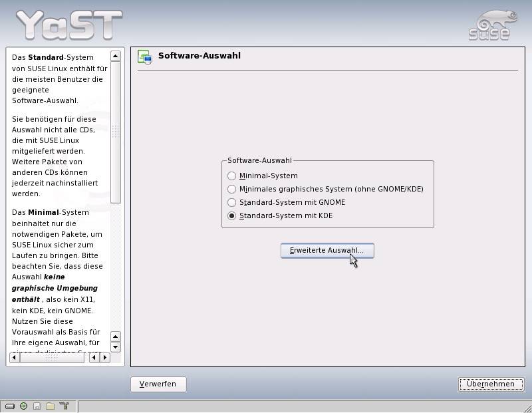Image resolution: width=532 pixels, height=413 pixels.
Task: Click the up arrow atop help scrollbar
Action: [x=115, y=57]
